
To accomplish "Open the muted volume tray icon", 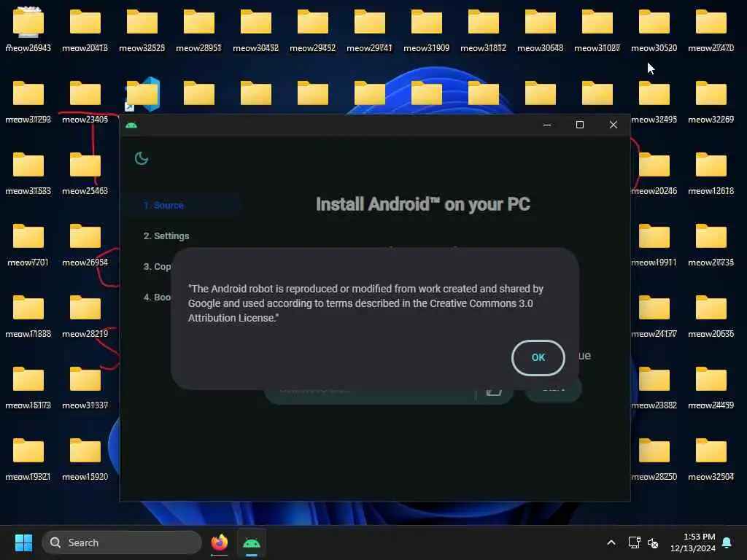I will pyautogui.click(x=653, y=542).
